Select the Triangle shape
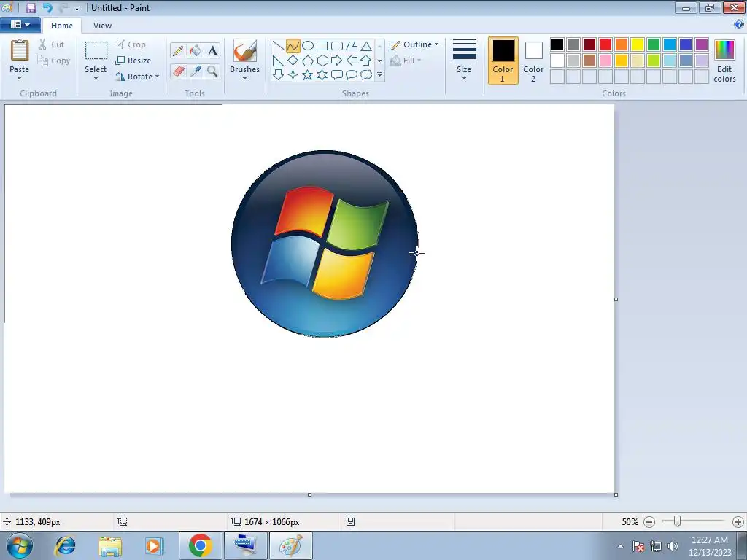The width and height of the screenshot is (747, 560). coord(366,46)
